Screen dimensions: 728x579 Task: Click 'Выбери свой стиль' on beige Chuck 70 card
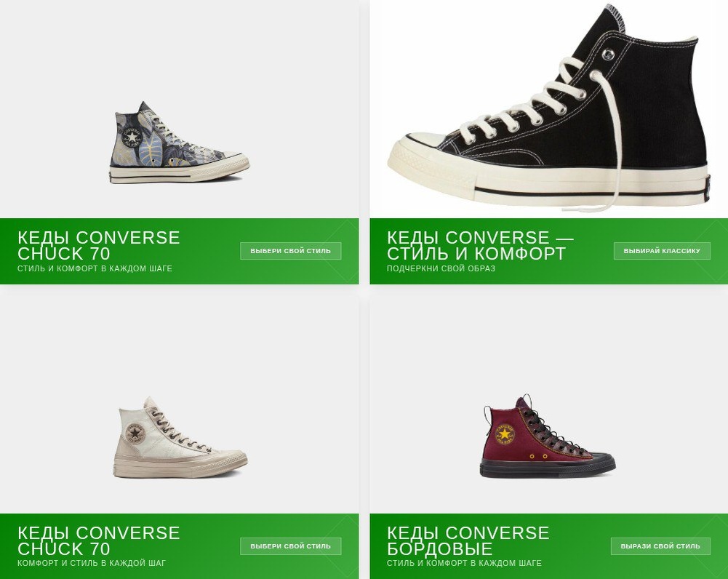(x=291, y=546)
